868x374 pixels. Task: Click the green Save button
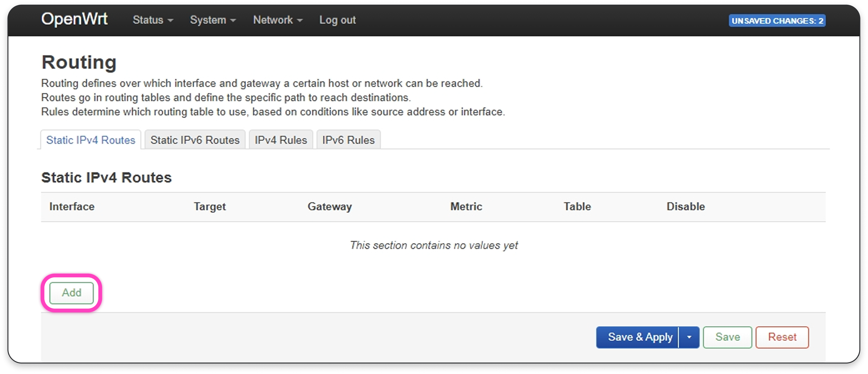tap(727, 337)
